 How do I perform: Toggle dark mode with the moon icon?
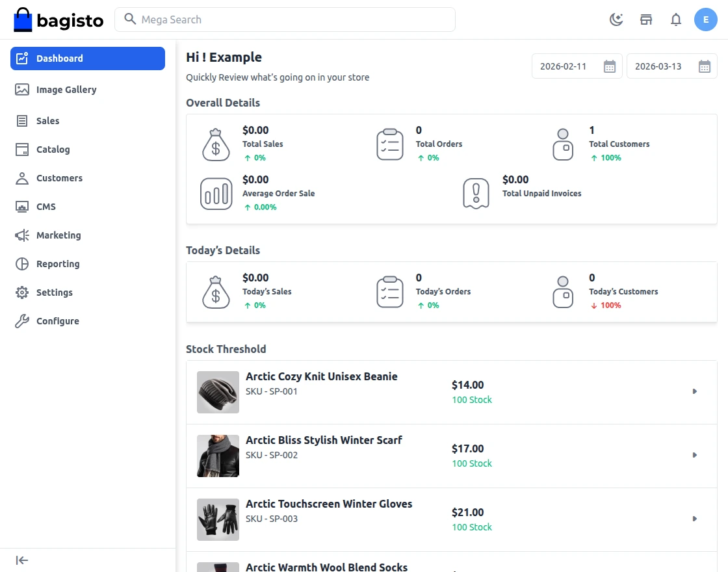[x=616, y=19]
